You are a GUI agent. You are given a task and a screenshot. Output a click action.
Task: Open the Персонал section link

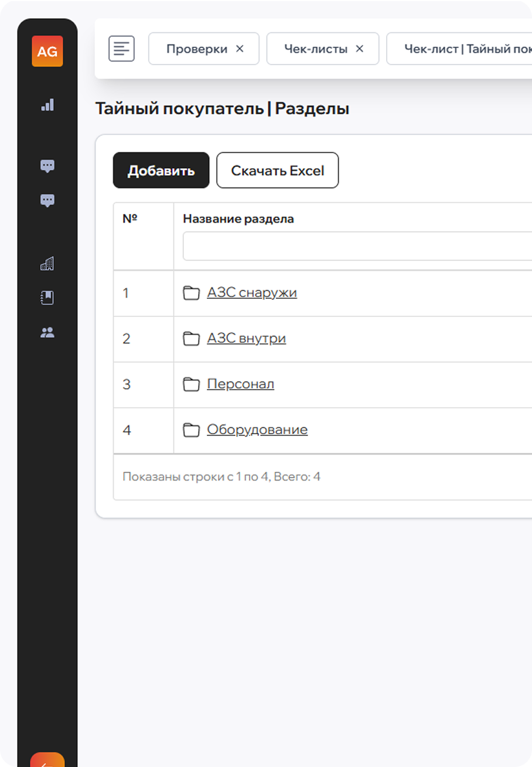tap(240, 384)
